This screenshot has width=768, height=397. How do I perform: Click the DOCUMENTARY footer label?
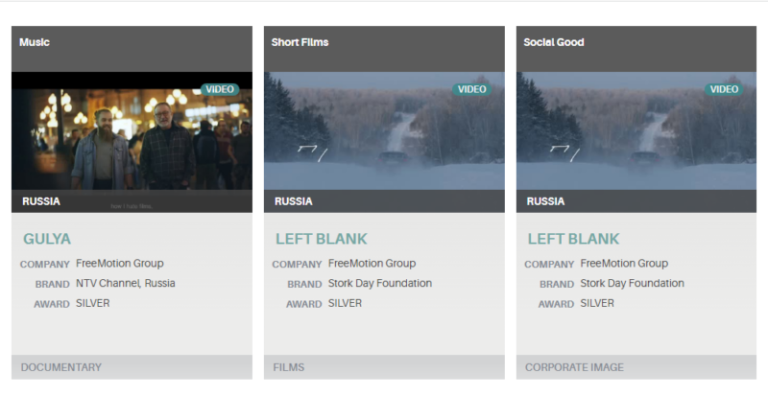(x=61, y=367)
